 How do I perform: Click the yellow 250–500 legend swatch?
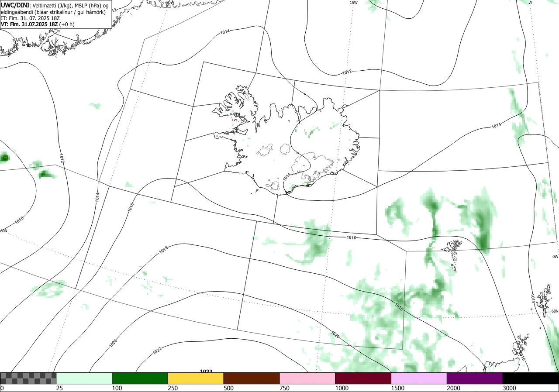196,378
